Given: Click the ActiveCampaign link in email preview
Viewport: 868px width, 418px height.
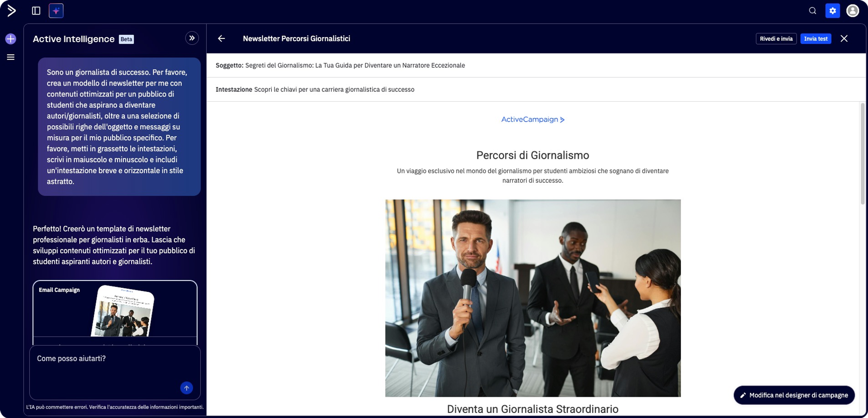Looking at the screenshot, I should pos(533,119).
